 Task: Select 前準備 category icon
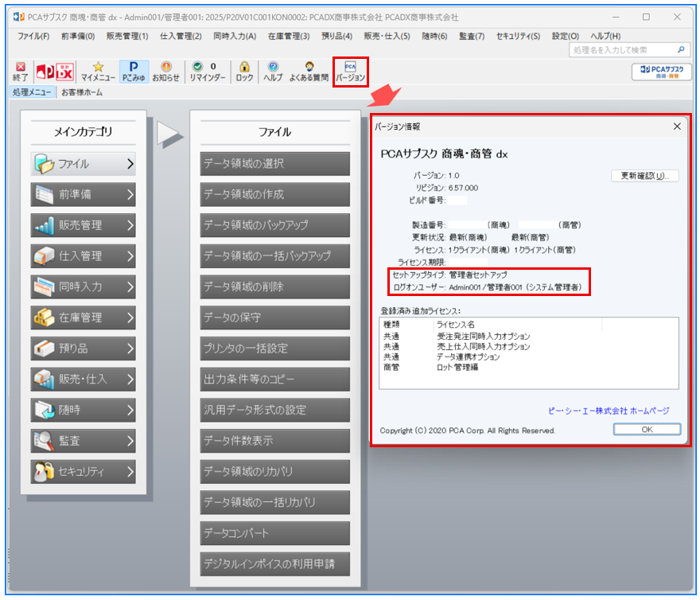(x=45, y=194)
